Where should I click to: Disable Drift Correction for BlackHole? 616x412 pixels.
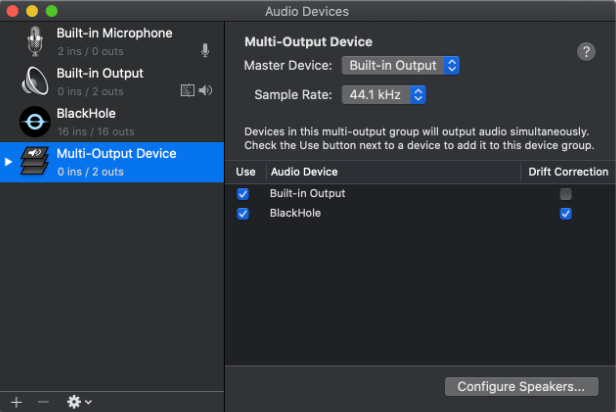tap(566, 213)
